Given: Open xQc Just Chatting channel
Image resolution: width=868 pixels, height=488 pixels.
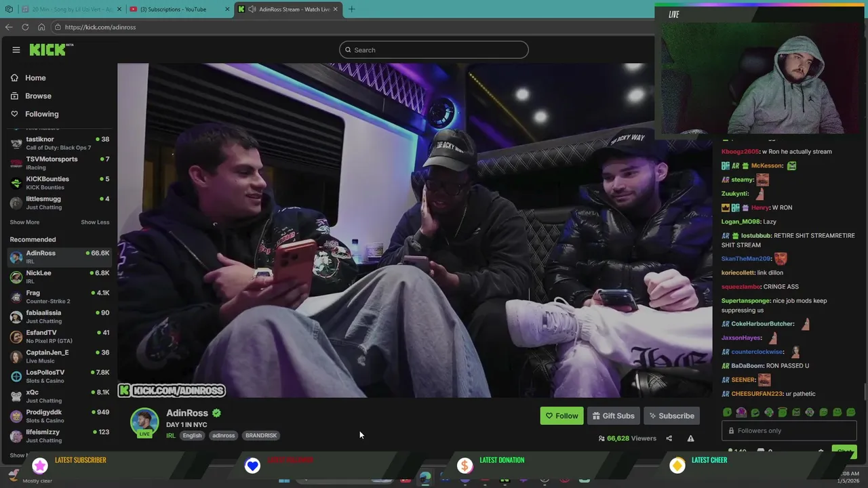Looking at the screenshot, I should coord(59,396).
